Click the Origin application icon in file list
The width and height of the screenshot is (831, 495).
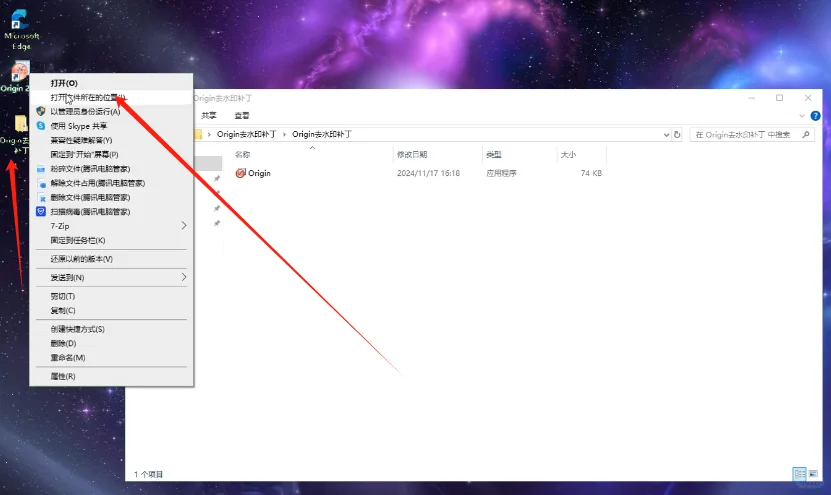(x=241, y=173)
